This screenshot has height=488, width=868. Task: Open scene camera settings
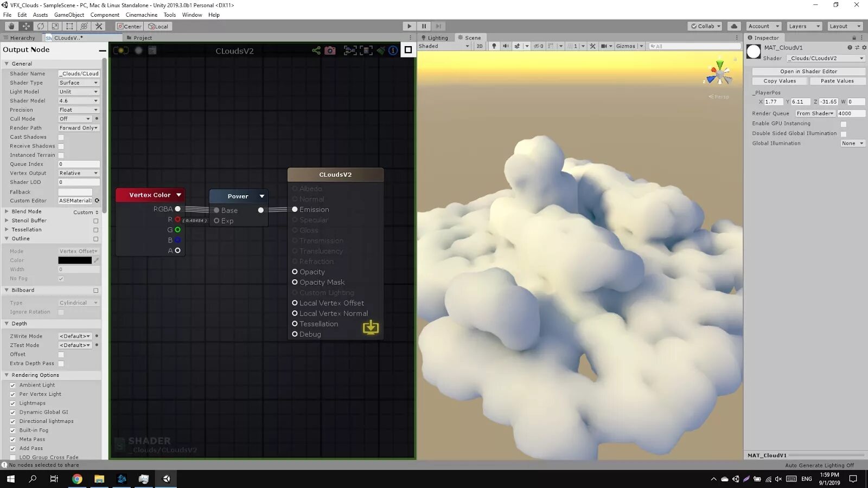pos(605,46)
